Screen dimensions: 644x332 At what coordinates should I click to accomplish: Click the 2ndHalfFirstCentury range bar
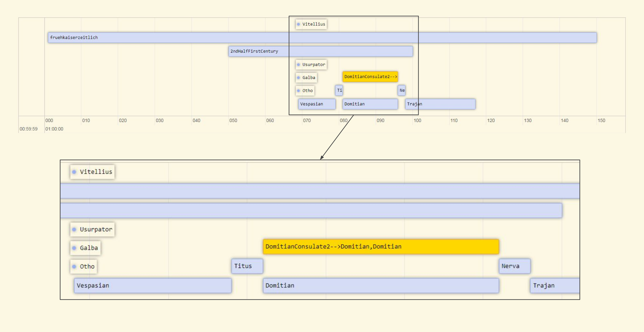pos(321,51)
